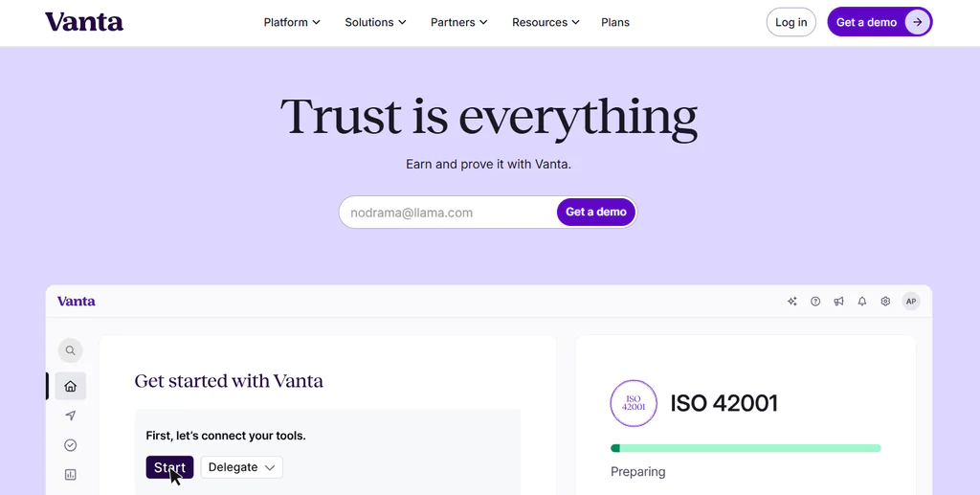Click the Log in button
The height and width of the screenshot is (495, 980).
click(x=791, y=23)
